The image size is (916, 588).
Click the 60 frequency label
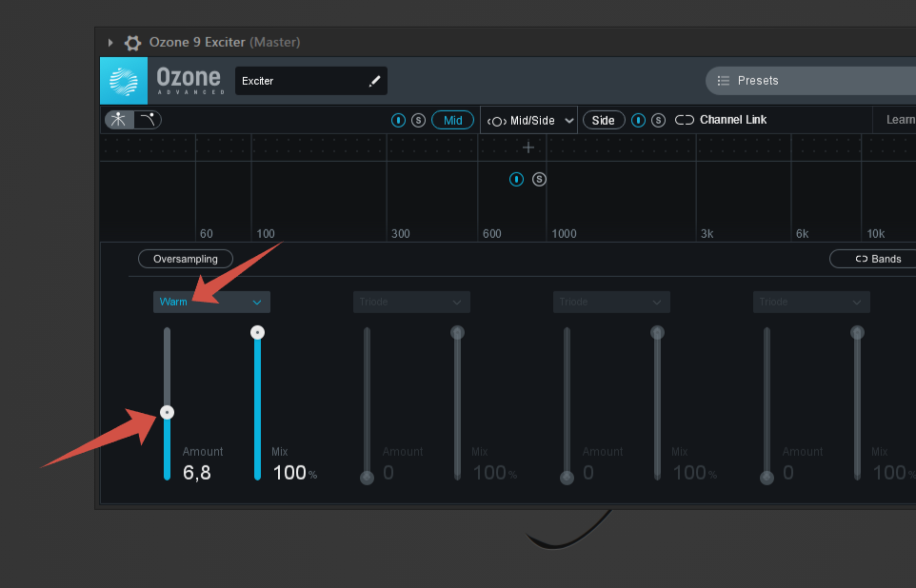pyautogui.click(x=207, y=233)
